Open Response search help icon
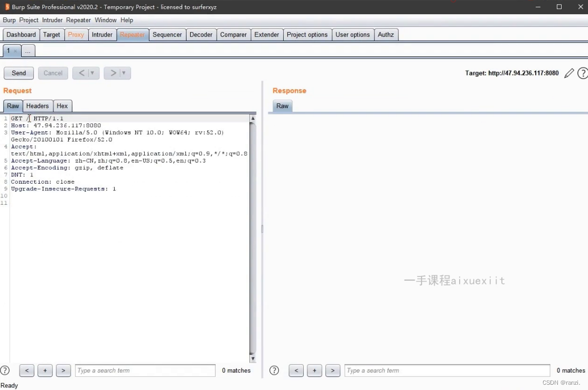 point(274,370)
